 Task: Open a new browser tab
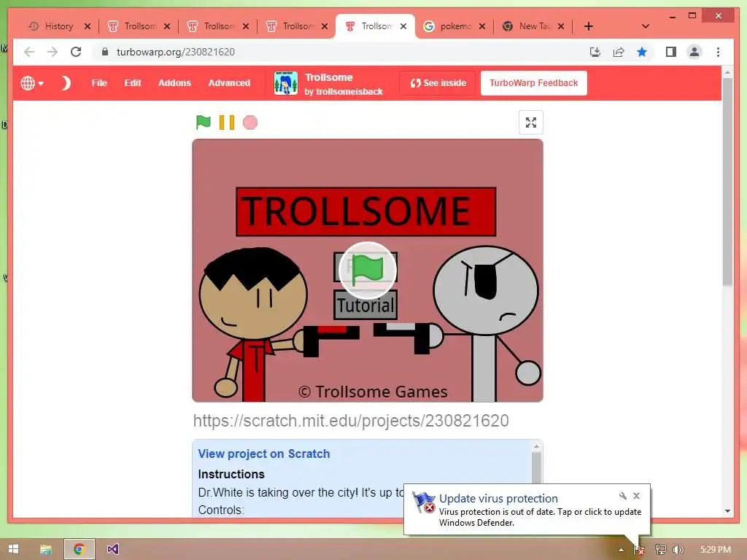[x=589, y=26]
